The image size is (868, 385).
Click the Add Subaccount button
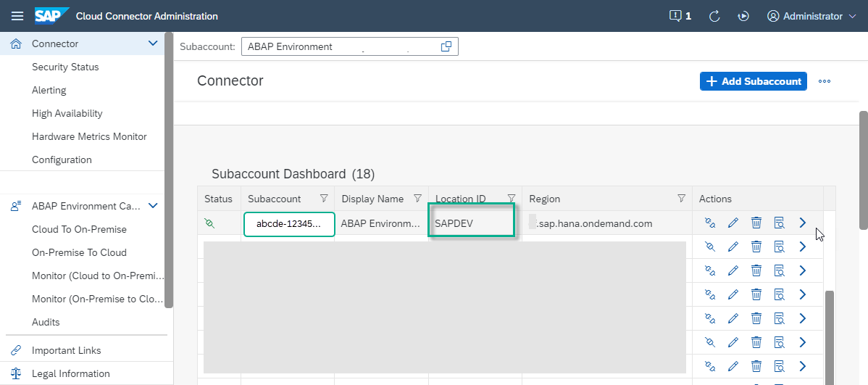[753, 81]
